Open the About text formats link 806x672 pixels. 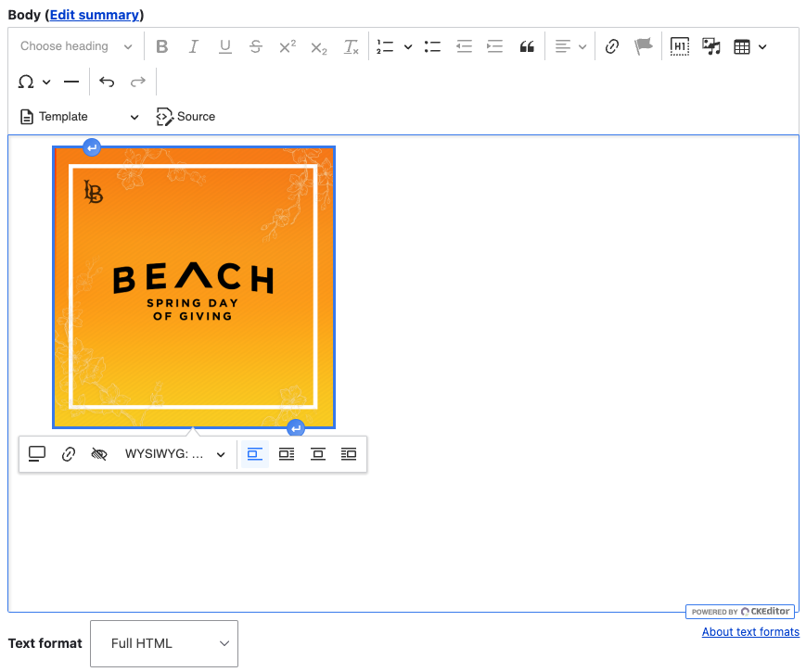[x=750, y=632]
